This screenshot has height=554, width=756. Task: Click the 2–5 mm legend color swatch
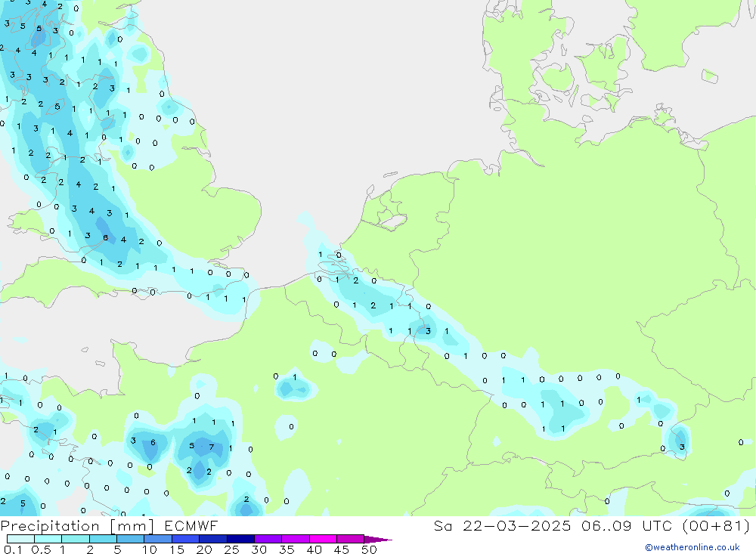tap(103, 539)
